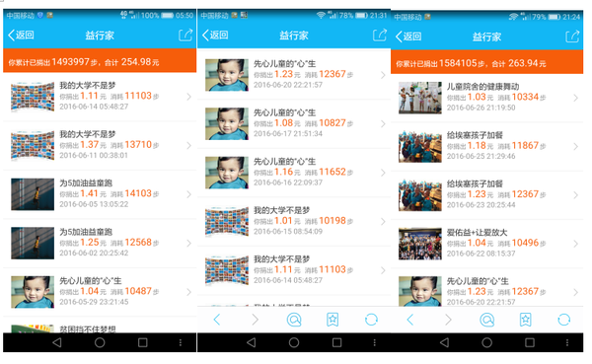Tap Android back triangle on right screen
The image size is (592, 364).
click(x=444, y=342)
